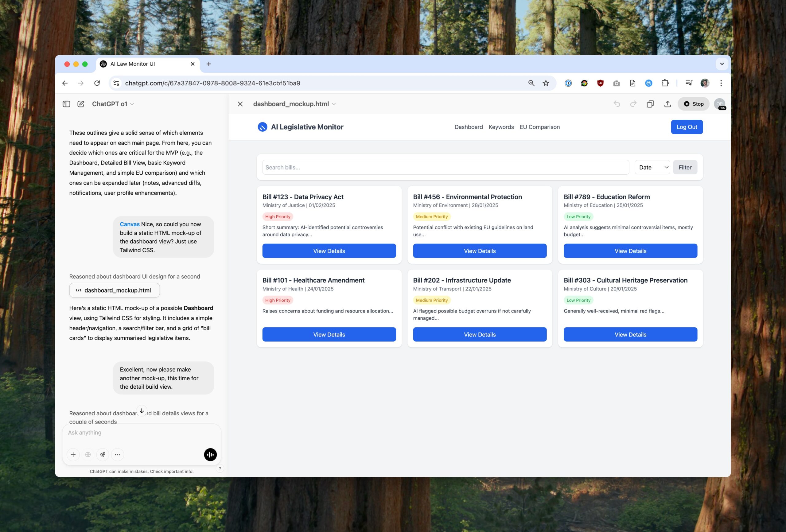Start a new chat with compose icon
This screenshot has width=786, height=532.
81,104
